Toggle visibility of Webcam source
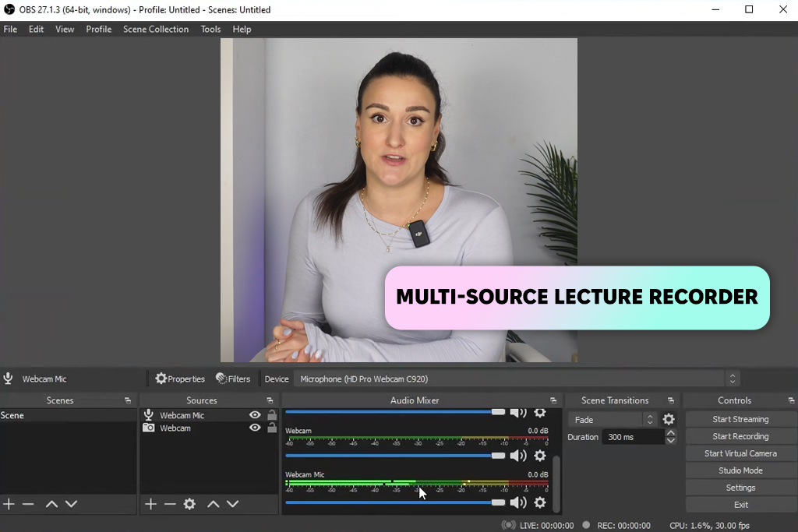This screenshot has width=798, height=532. (x=255, y=428)
